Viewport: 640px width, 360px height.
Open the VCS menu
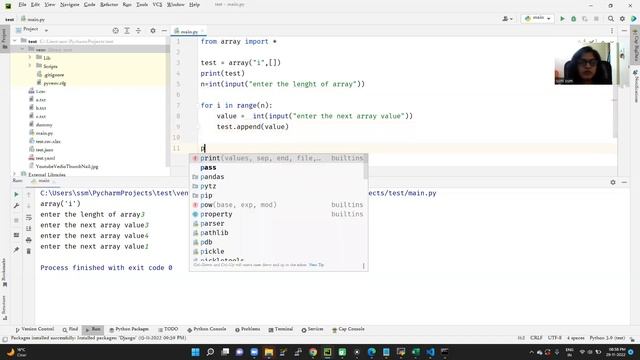[157, 4]
